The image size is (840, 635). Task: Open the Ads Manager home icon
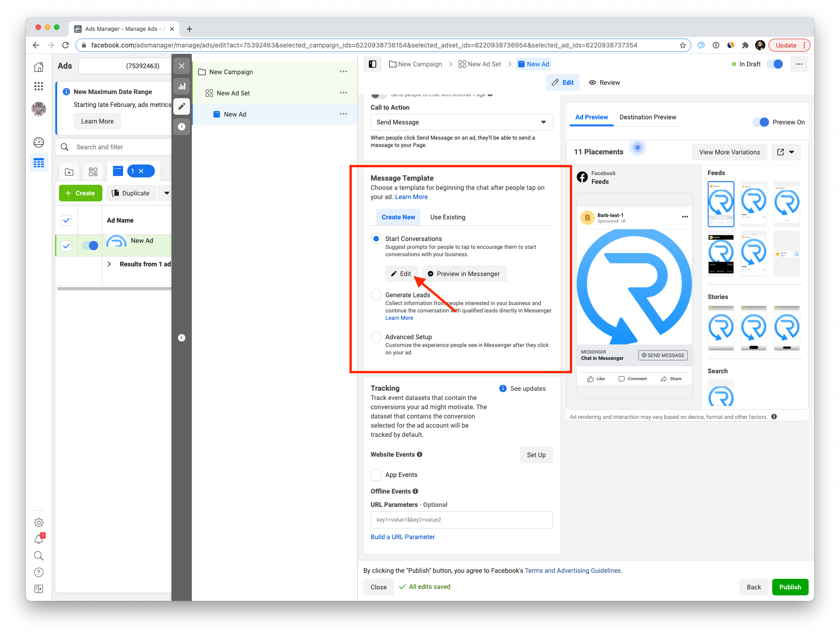coord(39,67)
